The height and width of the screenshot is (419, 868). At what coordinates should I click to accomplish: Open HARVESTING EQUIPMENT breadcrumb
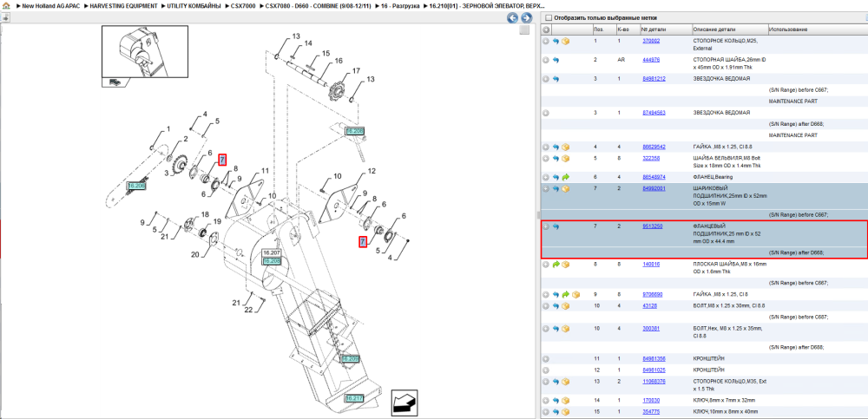[x=123, y=5]
